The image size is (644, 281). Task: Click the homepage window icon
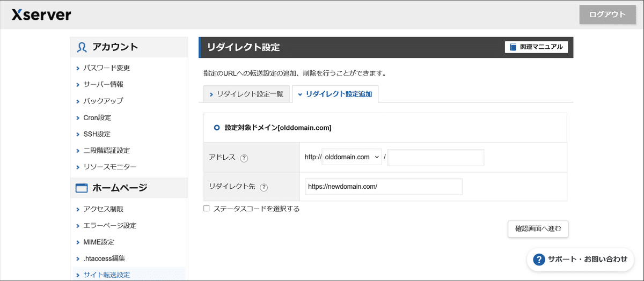tap(82, 188)
